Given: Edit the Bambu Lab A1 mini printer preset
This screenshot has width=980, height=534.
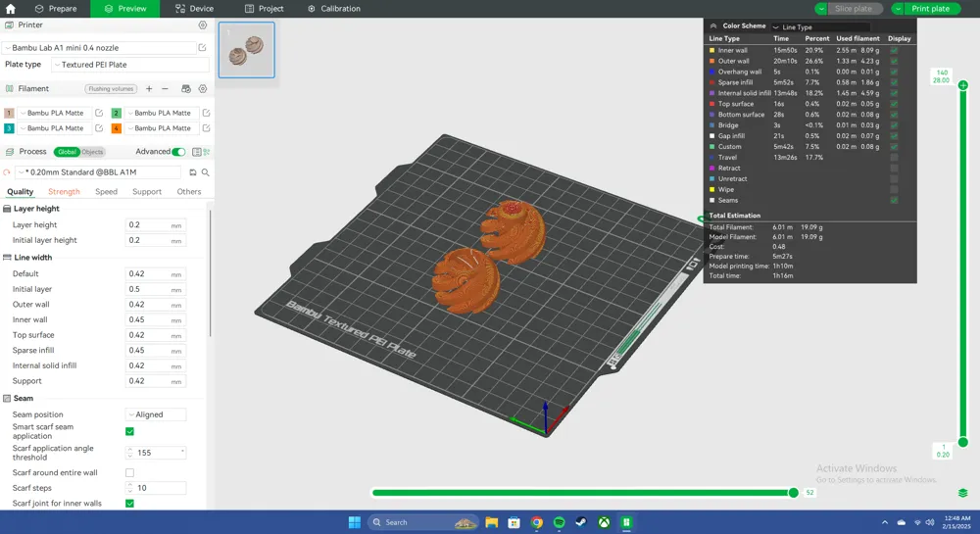Looking at the screenshot, I should (x=203, y=47).
